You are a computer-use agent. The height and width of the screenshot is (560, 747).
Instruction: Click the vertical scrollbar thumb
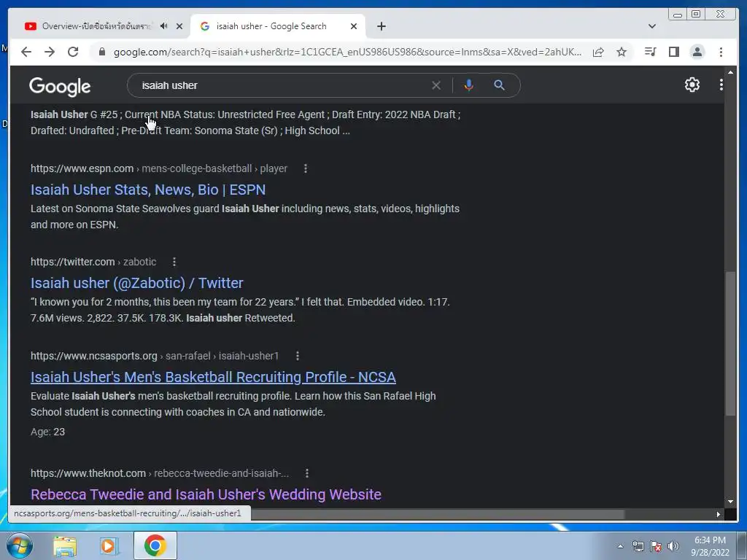tap(730, 344)
